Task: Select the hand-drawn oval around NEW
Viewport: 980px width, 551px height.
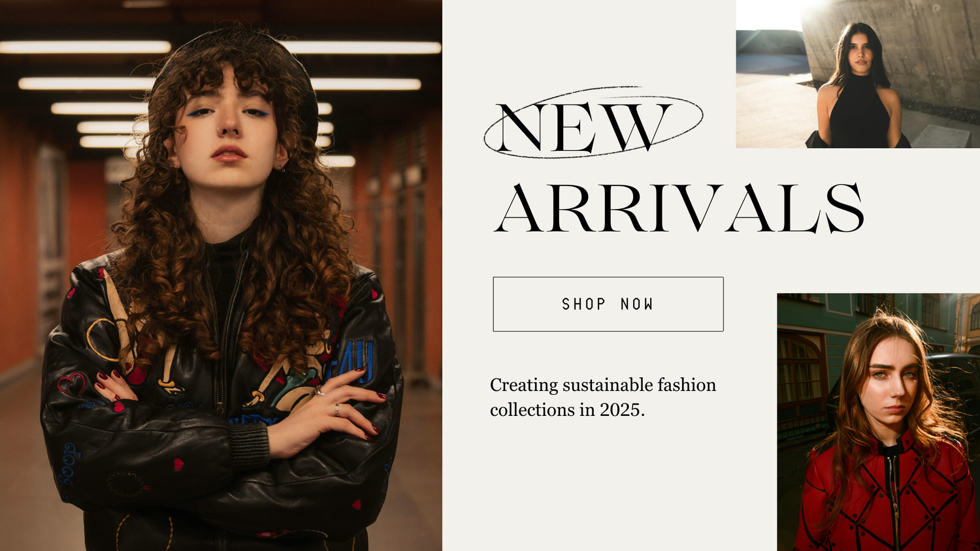Action: [x=593, y=122]
